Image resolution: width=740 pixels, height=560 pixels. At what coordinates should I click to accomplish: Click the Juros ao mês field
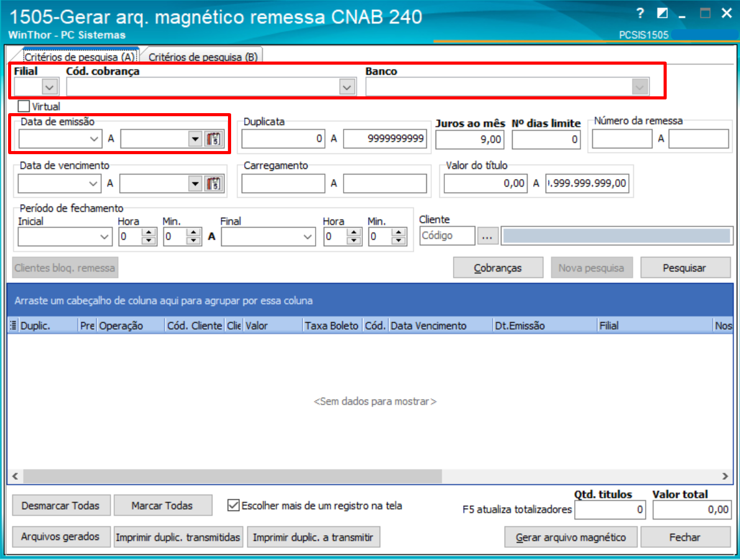click(x=470, y=139)
